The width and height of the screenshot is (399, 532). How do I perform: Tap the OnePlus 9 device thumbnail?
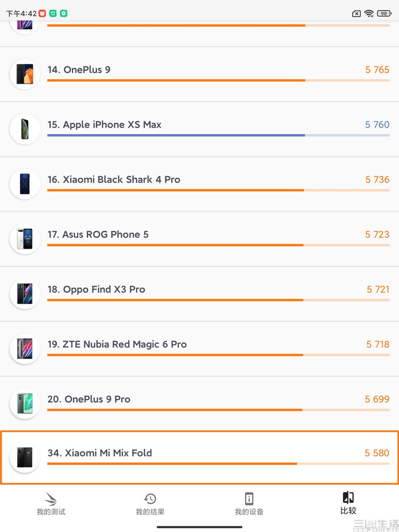click(25, 74)
